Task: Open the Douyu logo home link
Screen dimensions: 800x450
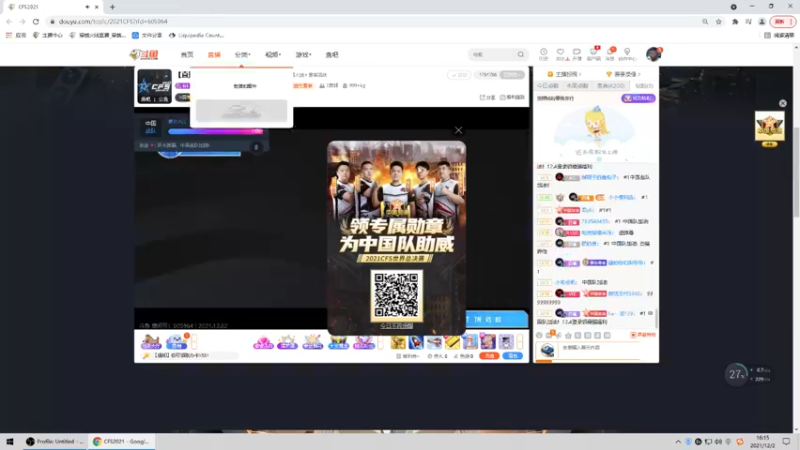Action: point(144,55)
